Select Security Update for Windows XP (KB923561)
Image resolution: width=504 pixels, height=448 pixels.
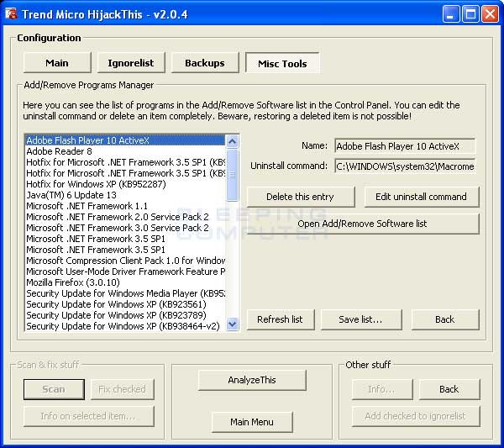pos(125,304)
